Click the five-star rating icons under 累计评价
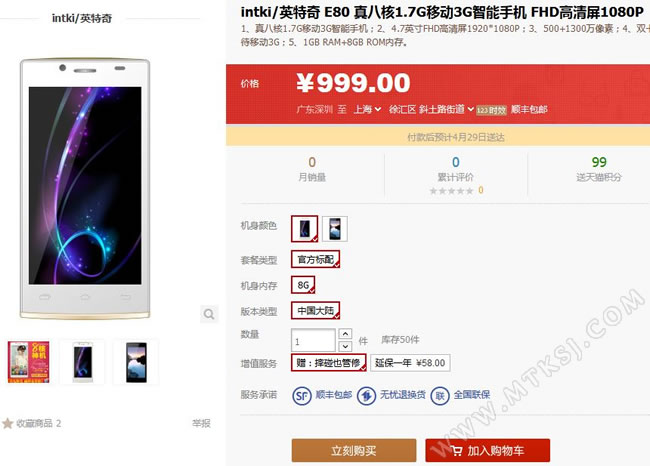This screenshot has width=650, height=466. [451, 191]
